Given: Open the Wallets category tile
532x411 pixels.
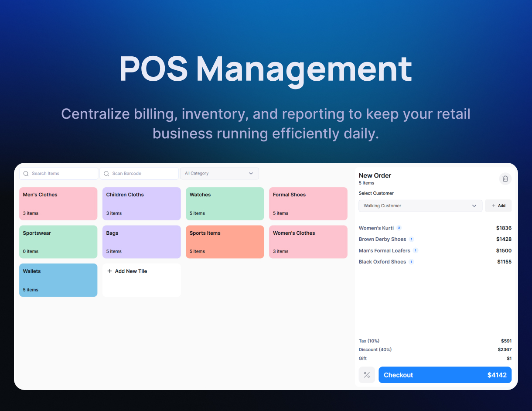Looking at the screenshot, I should tap(58, 280).
